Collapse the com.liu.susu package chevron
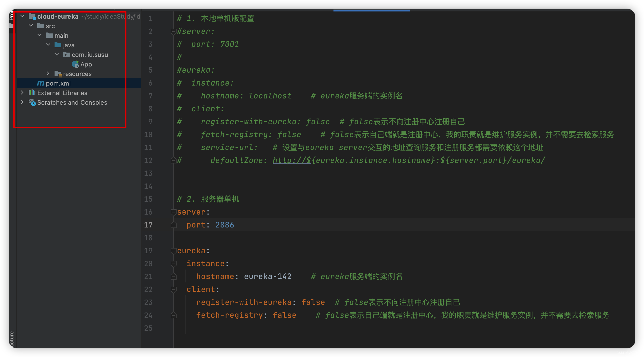 [57, 54]
